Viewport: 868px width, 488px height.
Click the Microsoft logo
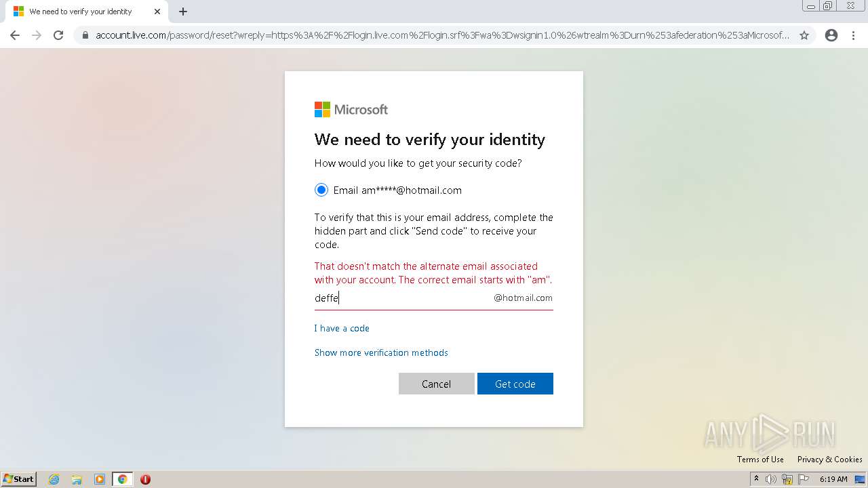351,109
